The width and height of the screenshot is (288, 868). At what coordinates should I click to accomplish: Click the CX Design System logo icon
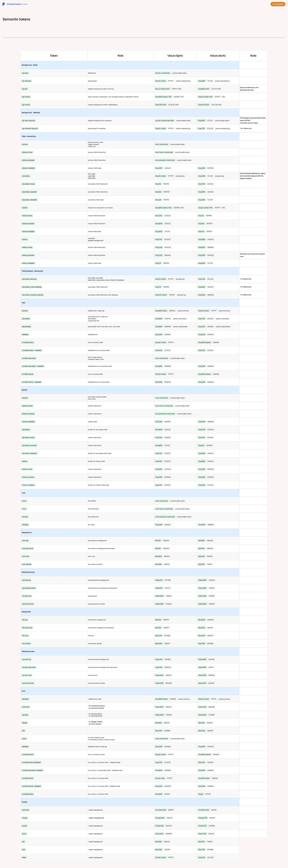pos(4,4)
